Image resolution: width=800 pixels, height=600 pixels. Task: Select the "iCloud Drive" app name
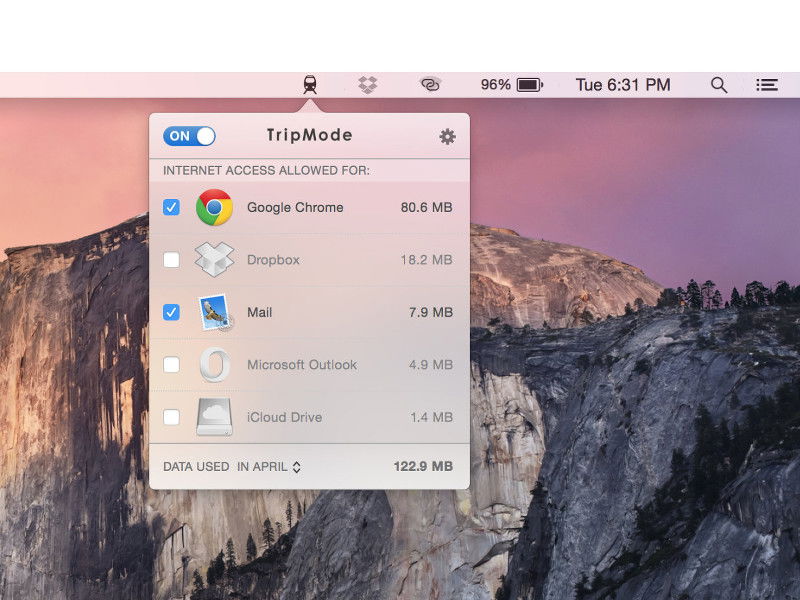284,417
